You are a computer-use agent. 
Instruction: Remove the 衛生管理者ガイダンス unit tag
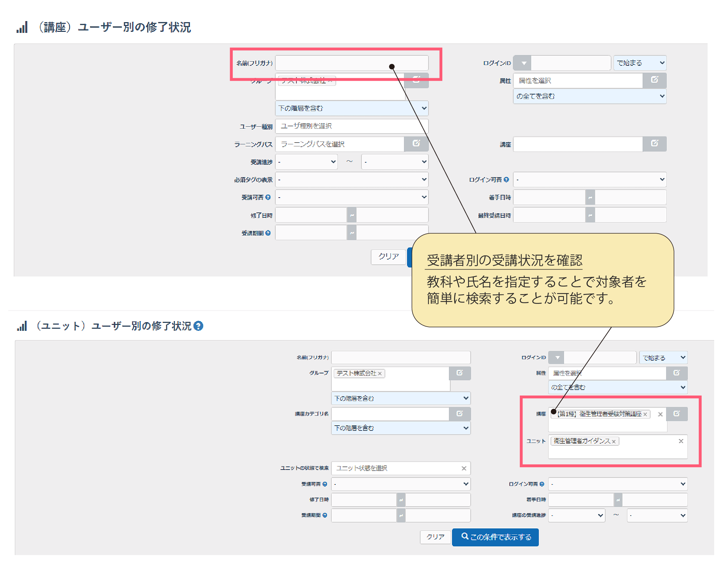[x=614, y=441]
